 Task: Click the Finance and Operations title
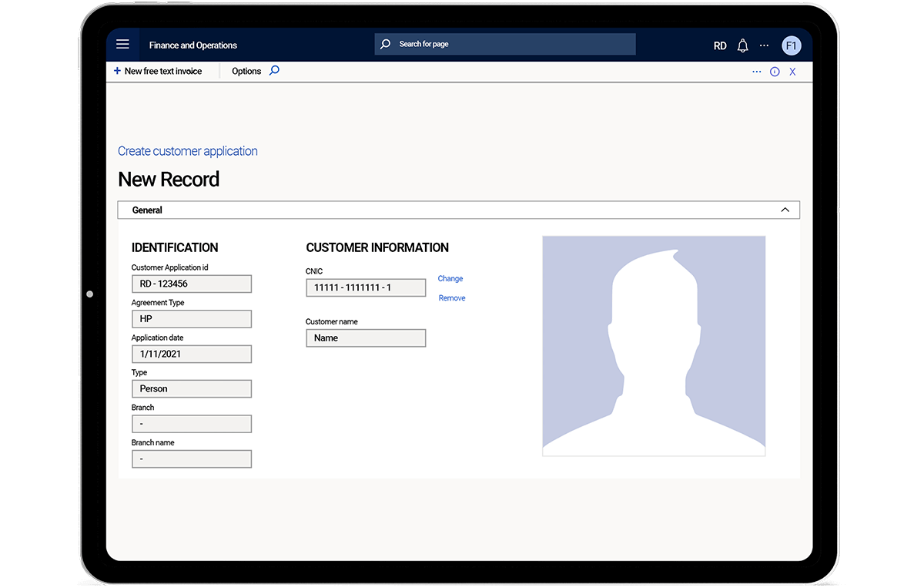click(x=192, y=45)
